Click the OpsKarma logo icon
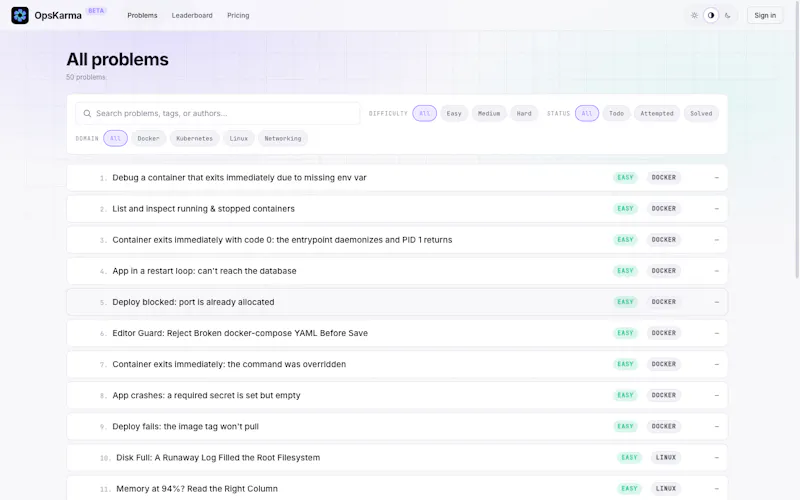The height and width of the screenshot is (500, 800). 20,15
